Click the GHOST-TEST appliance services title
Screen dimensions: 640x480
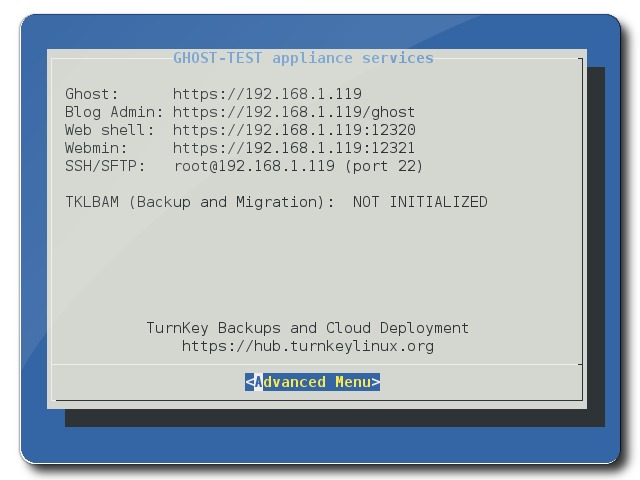(x=303, y=58)
